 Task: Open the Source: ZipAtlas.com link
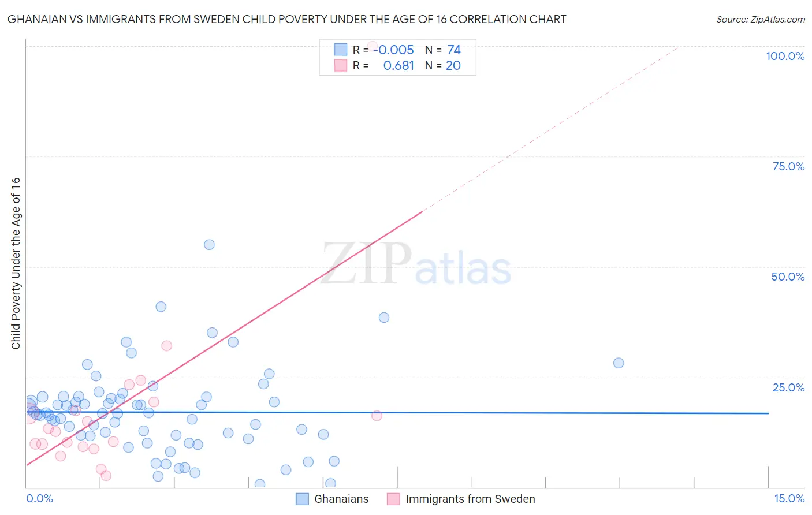click(x=760, y=19)
